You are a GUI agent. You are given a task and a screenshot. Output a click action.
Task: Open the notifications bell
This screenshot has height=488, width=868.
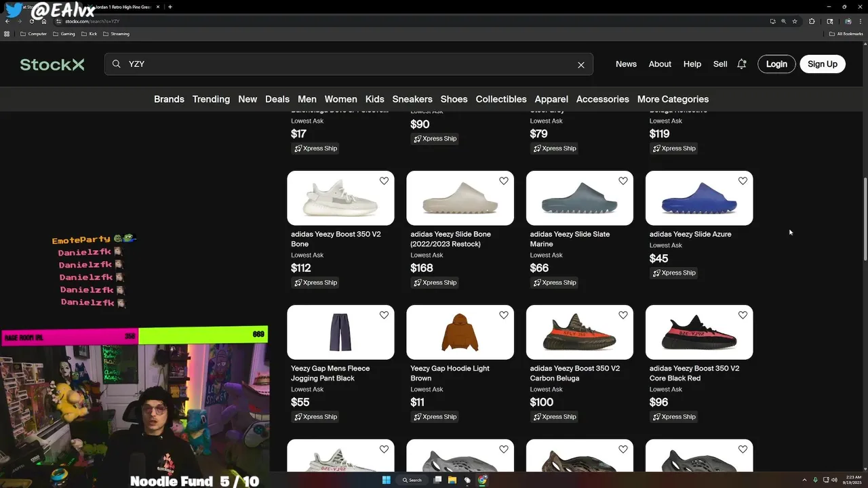point(742,64)
